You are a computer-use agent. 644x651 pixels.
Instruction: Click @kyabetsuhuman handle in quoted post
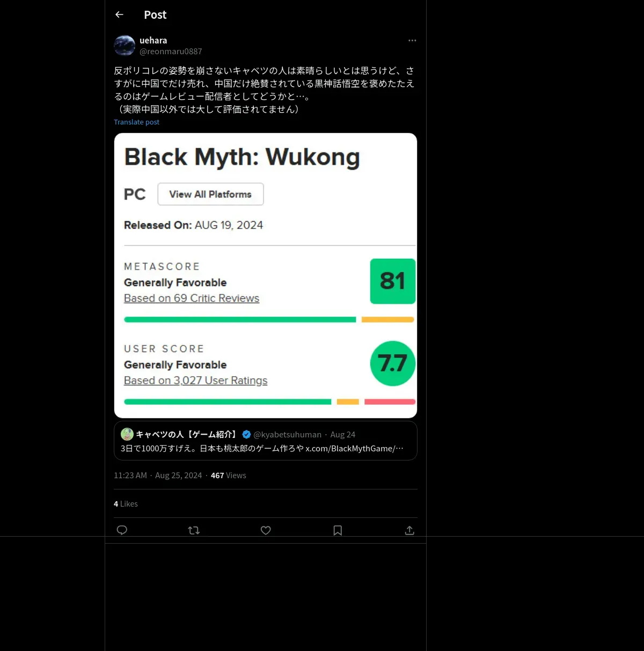pyautogui.click(x=287, y=434)
